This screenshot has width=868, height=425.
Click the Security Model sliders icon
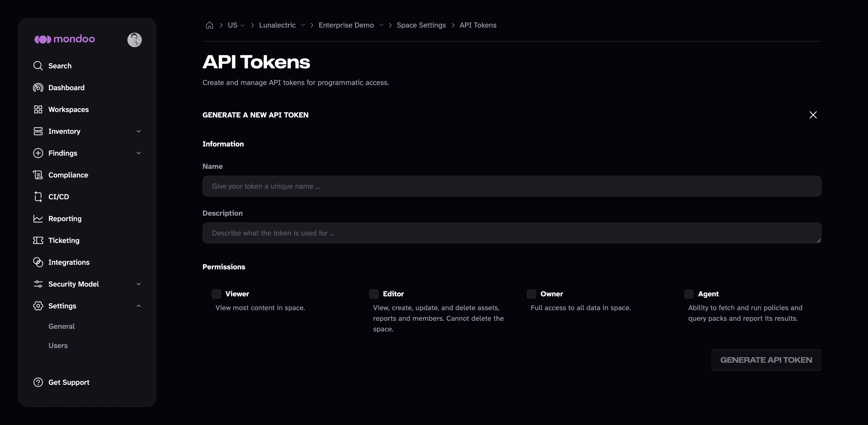(x=38, y=284)
